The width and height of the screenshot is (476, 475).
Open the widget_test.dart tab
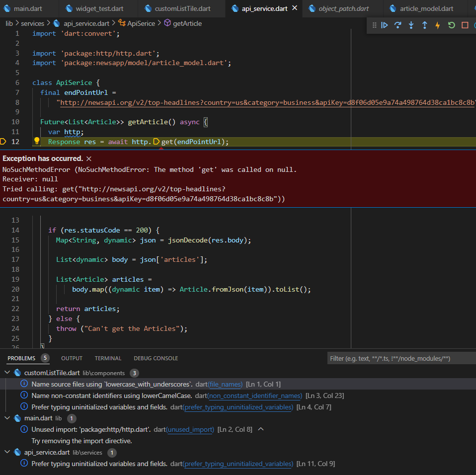click(95, 8)
